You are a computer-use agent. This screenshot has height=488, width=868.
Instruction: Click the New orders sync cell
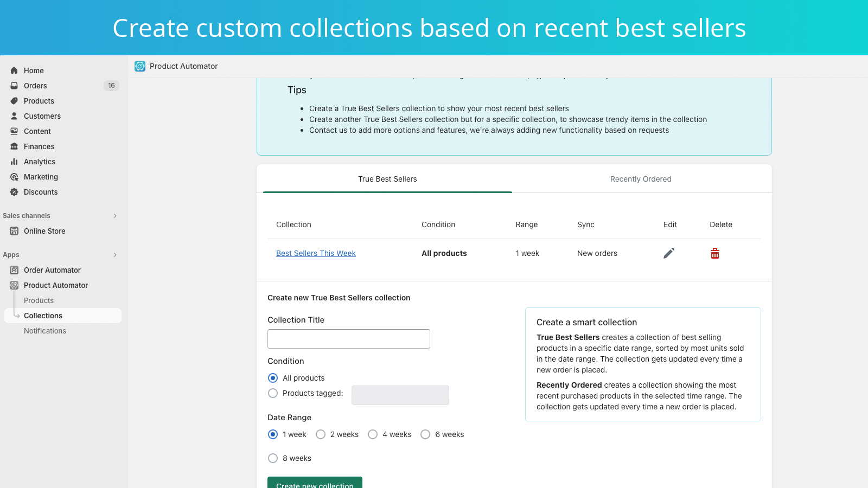pyautogui.click(x=597, y=253)
